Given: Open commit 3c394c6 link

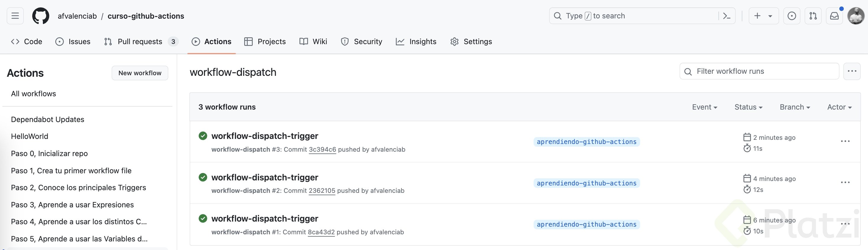Looking at the screenshot, I should [x=322, y=150].
